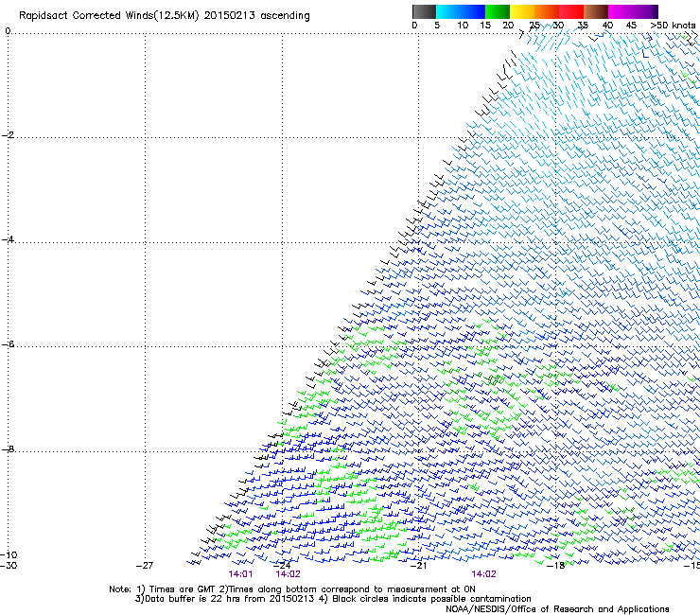Click the NOAA/NESDIS Office of Research credit text
Viewport: 700px width, 615px height.
click(557, 609)
